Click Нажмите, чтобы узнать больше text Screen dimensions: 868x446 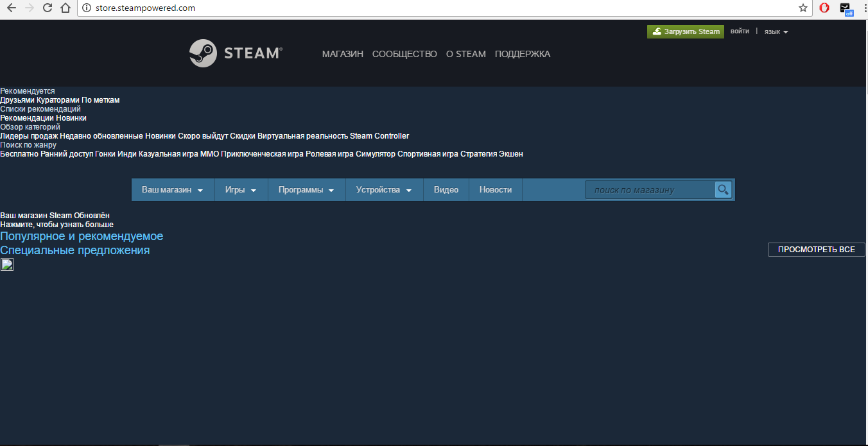(x=56, y=225)
